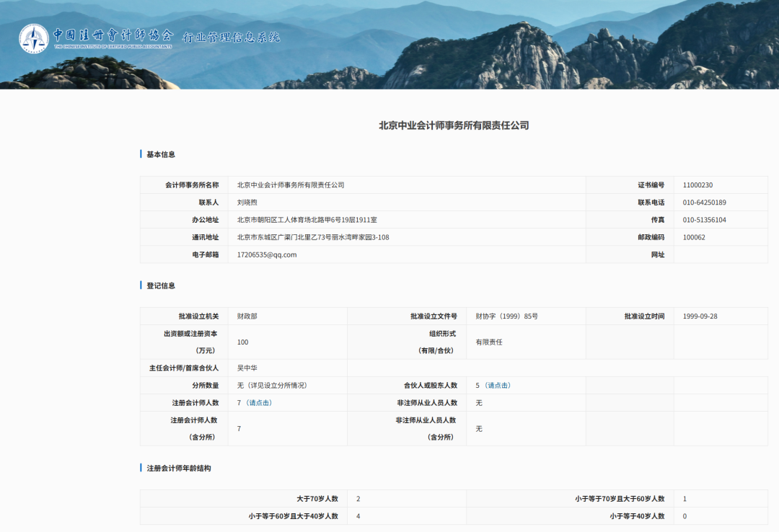Screen dimensions: 779x532
Task: Click the 证书编号 label
Action: 651,185
